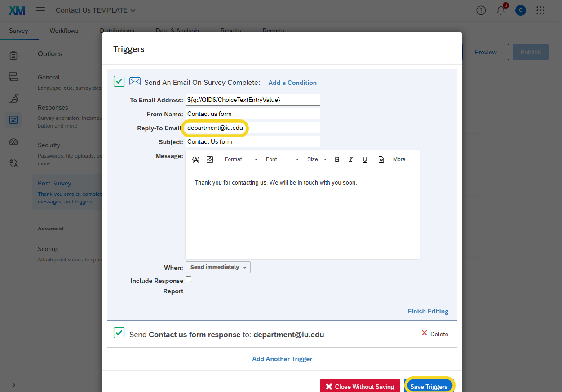Open the Font dropdown in editor
This screenshot has height=392, width=562.
(282, 159)
